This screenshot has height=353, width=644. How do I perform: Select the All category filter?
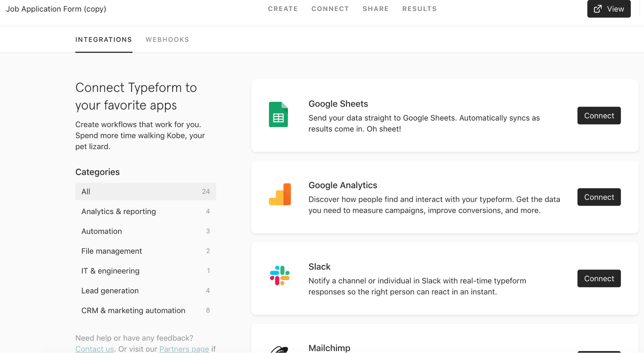tap(146, 191)
